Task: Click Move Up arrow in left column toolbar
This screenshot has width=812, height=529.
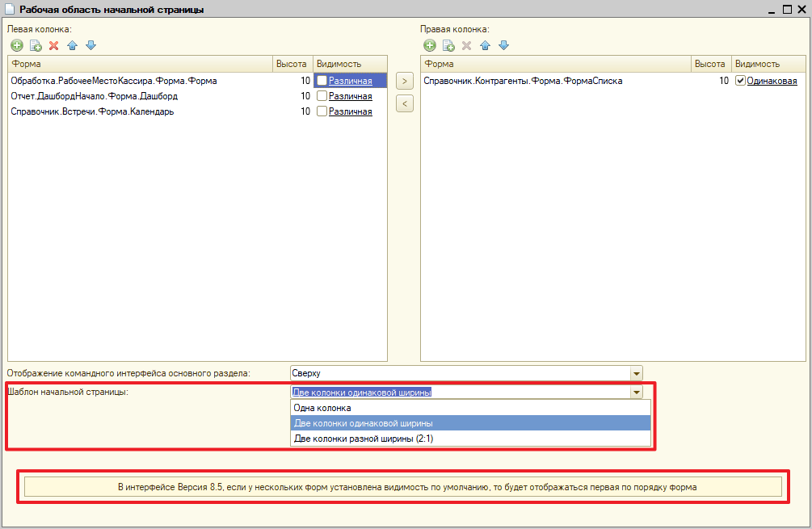Action: pos(73,45)
